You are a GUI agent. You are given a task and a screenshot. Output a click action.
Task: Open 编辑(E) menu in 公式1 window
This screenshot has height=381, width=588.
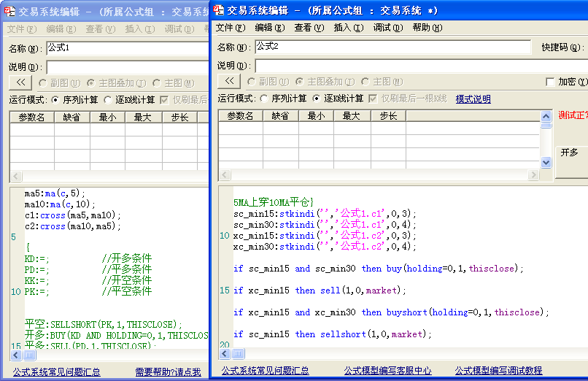pos(61,29)
